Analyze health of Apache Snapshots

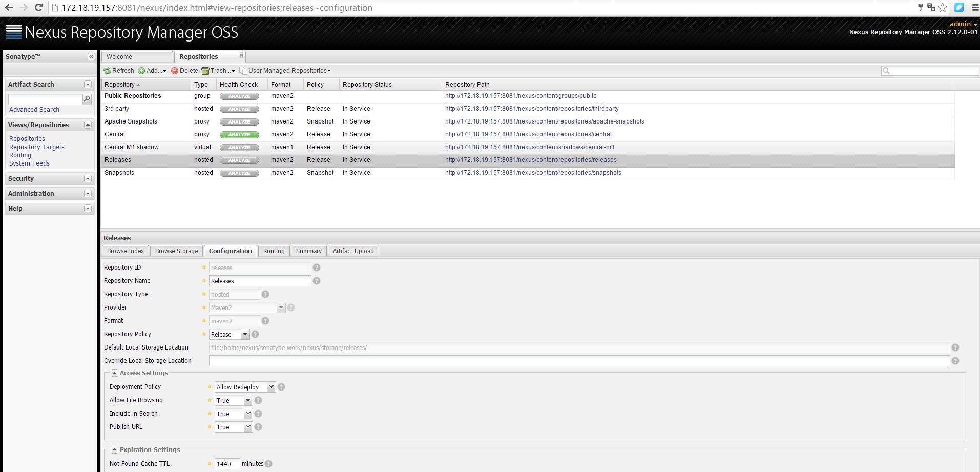pyautogui.click(x=239, y=122)
